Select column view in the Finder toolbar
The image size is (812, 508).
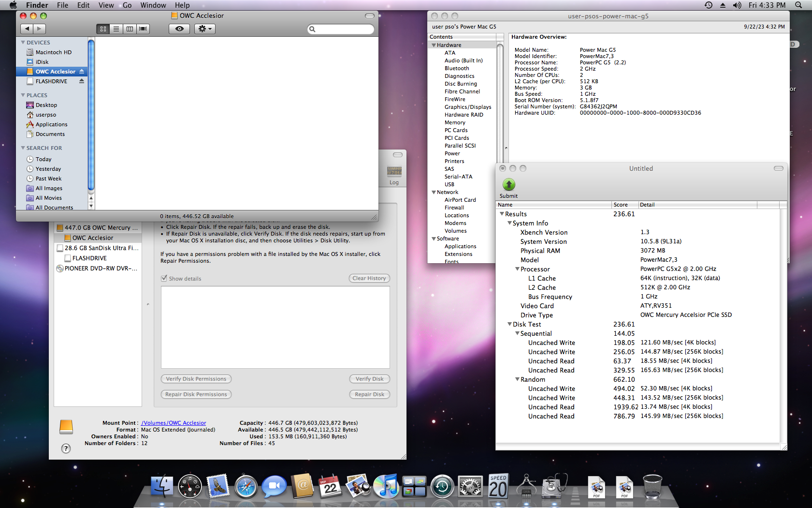[130, 29]
